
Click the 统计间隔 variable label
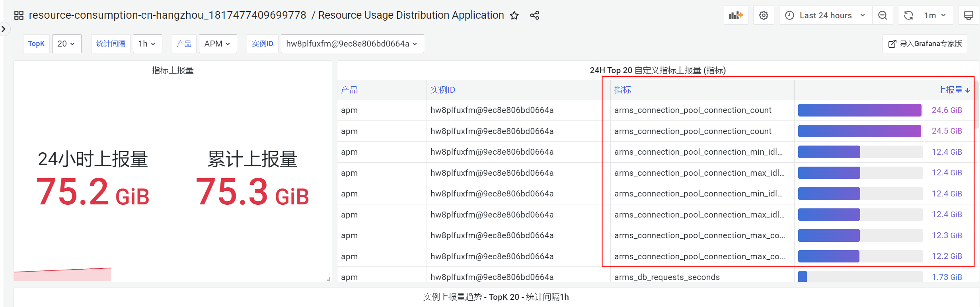point(111,44)
